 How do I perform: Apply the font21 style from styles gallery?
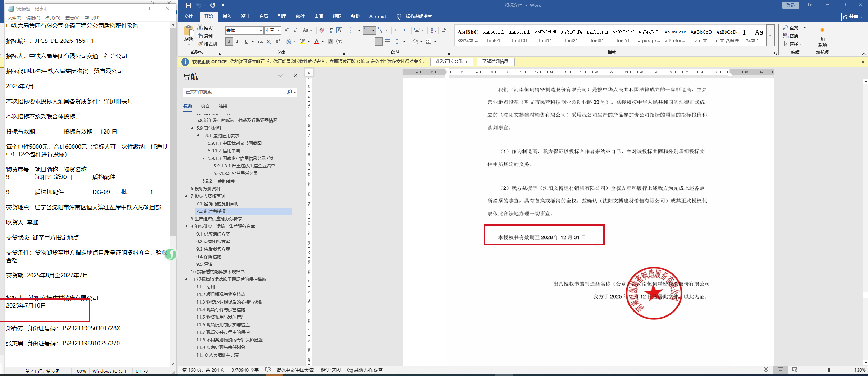click(571, 35)
